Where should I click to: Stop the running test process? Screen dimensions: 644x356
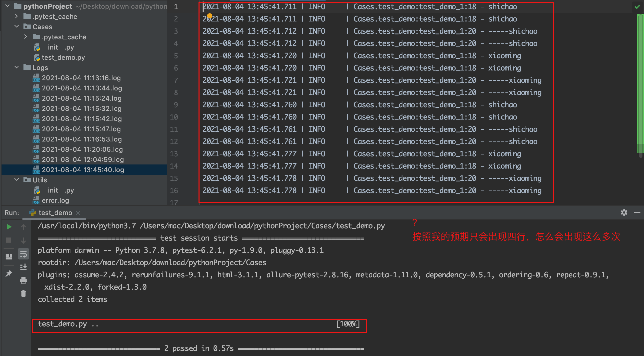(8, 240)
